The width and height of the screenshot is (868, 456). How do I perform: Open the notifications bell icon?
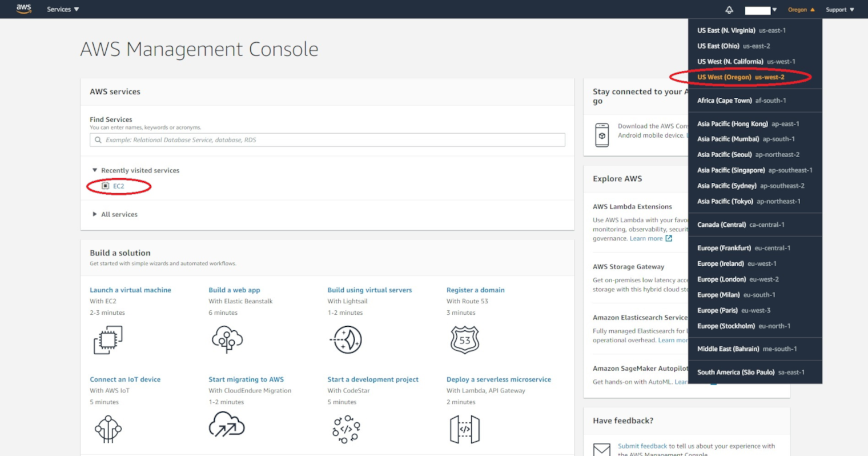(x=729, y=10)
